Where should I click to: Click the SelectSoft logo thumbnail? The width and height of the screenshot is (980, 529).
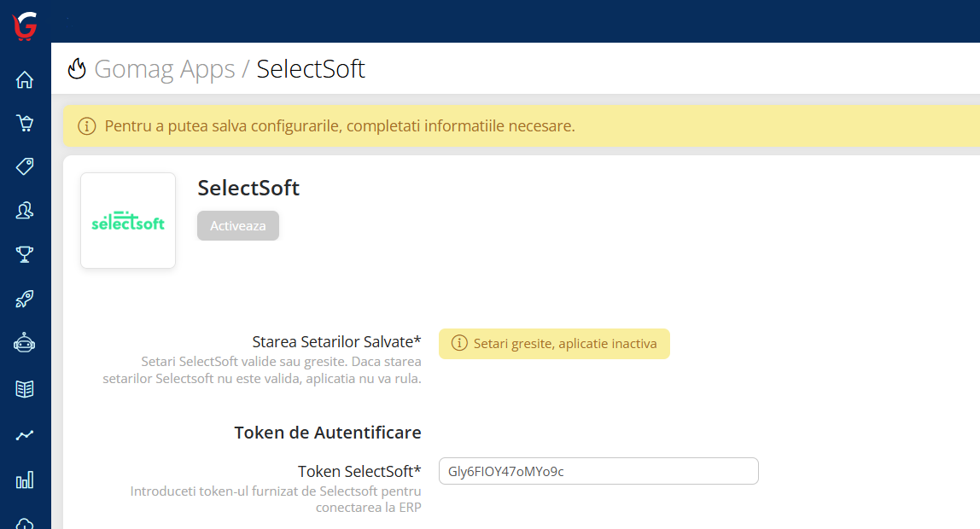coord(127,220)
